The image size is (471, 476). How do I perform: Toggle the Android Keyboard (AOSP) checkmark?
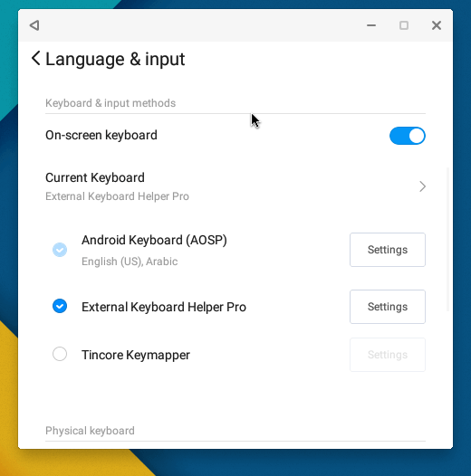point(60,250)
